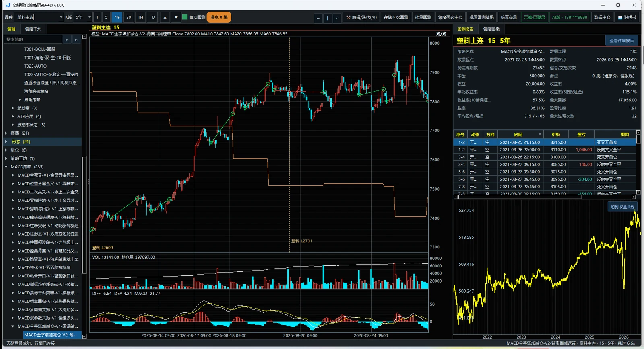Select the 5-minute K-line period
This screenshot has height=349, width=644.
pyautogui.click(x=106, y=17)
